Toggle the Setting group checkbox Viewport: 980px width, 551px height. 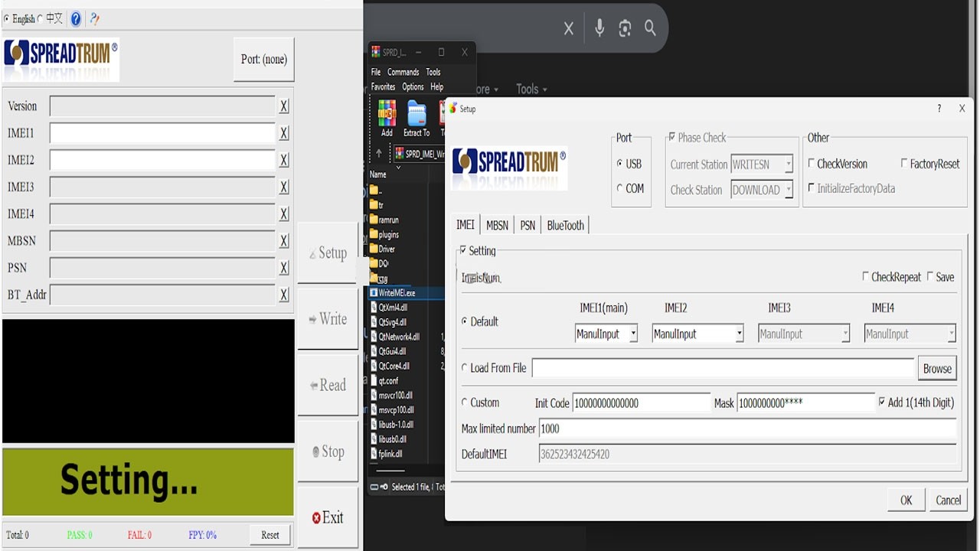pos(462,250)
